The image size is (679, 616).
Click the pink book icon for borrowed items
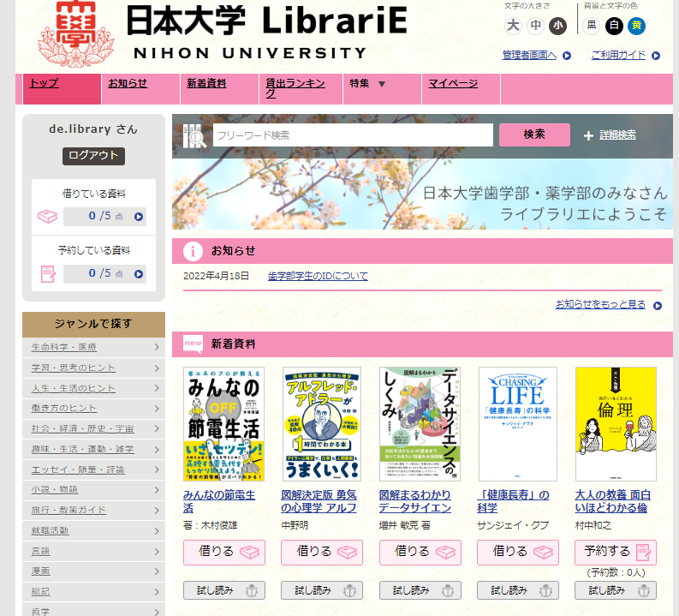(x=47, y=216)
